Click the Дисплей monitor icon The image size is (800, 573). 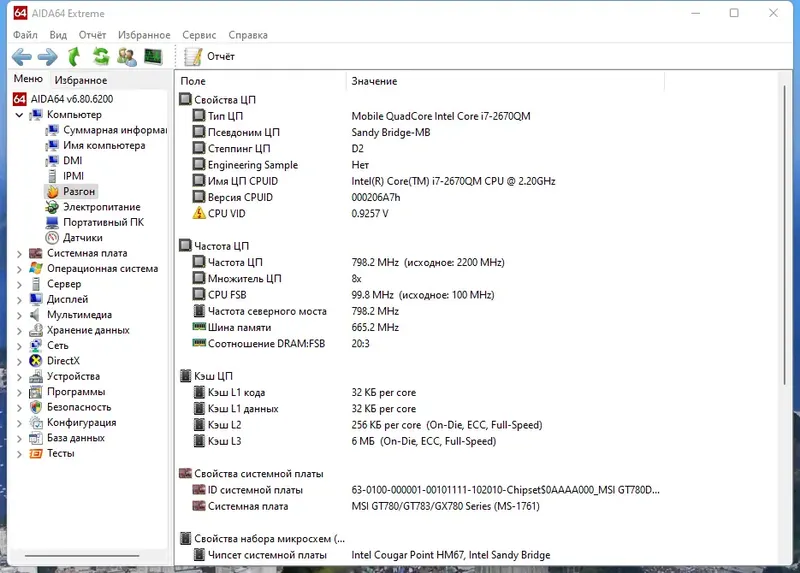(36, 300)
